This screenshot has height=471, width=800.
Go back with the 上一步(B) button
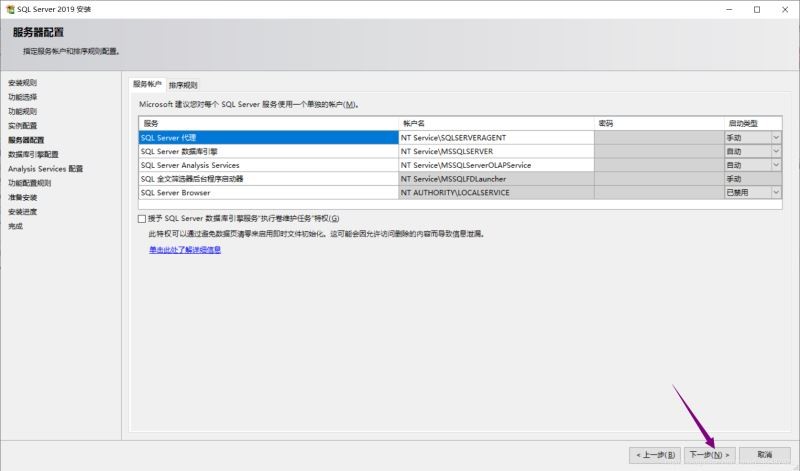[655, 454]
